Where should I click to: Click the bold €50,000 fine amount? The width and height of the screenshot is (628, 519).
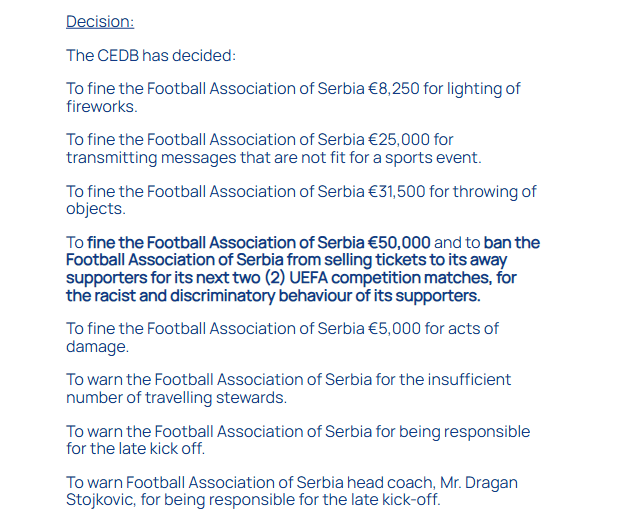(x=399, y=242)
